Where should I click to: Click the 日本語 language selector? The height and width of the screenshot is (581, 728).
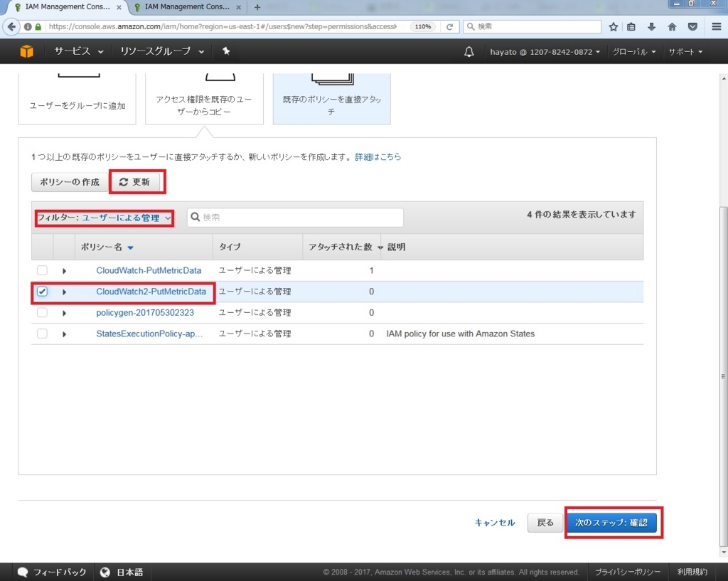pyautogui.click(x=129, y=572)
